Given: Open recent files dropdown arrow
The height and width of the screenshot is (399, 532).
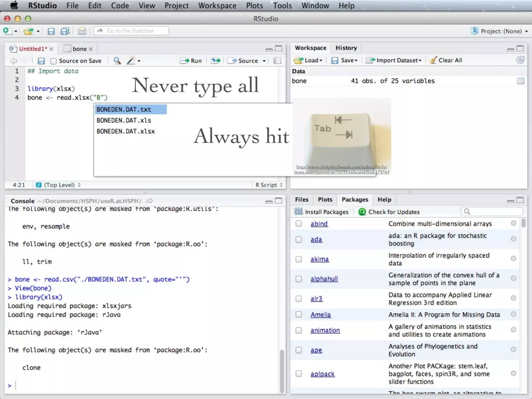Looking at the screenshot, I should (38, 31).
